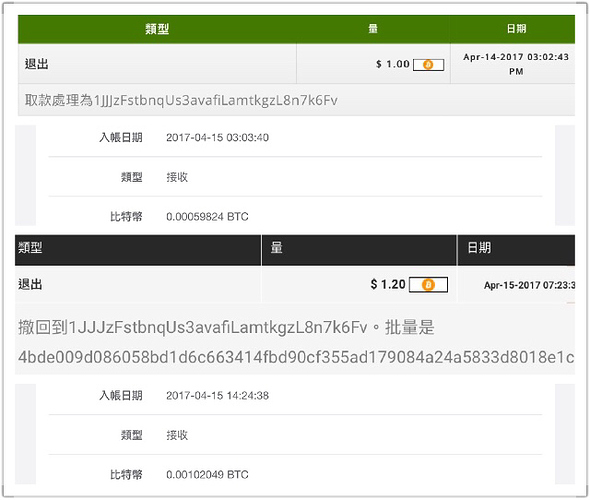The height and width of the screenshot is (500, 590).
Task: Click the amount $ 1.00
Action: 392,64
